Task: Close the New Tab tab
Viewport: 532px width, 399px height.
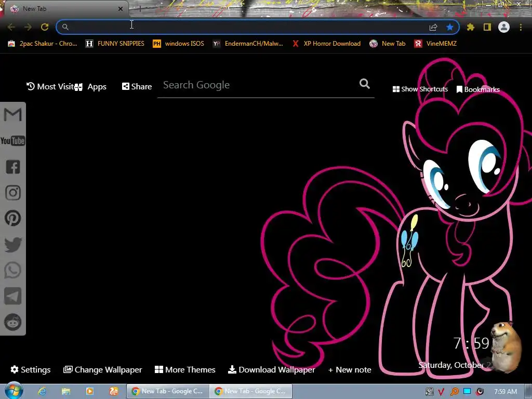Action: 121,9
